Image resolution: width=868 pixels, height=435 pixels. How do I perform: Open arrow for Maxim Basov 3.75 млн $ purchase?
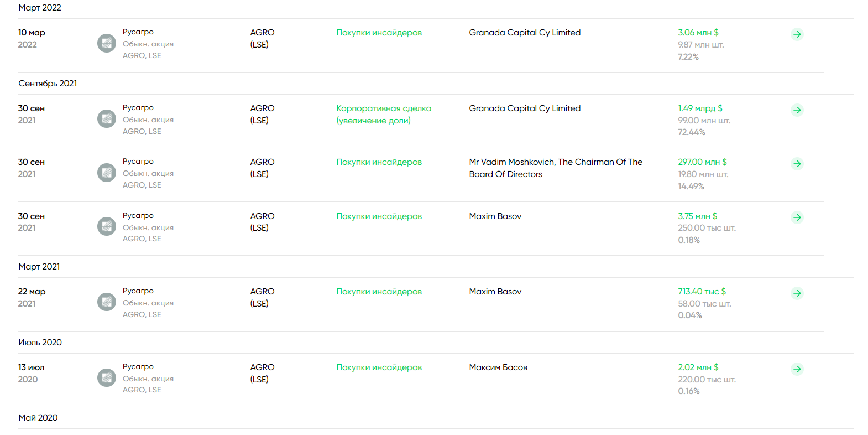coord(797,217)
